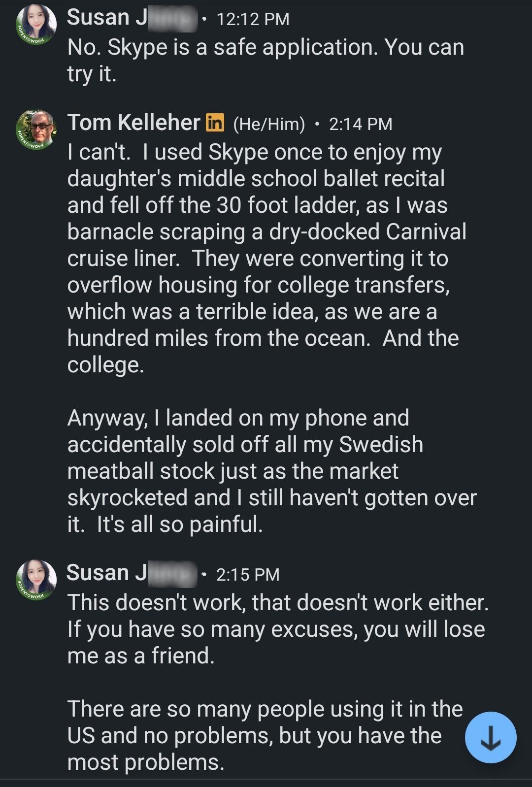The image size is (532, 787).
Task: Tap the blue scroll-to-bottom arrow button
Action: pos(491,737)
